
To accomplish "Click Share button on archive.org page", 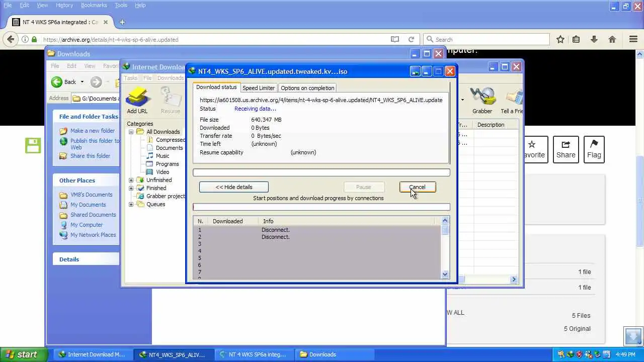I will [566, 149].
